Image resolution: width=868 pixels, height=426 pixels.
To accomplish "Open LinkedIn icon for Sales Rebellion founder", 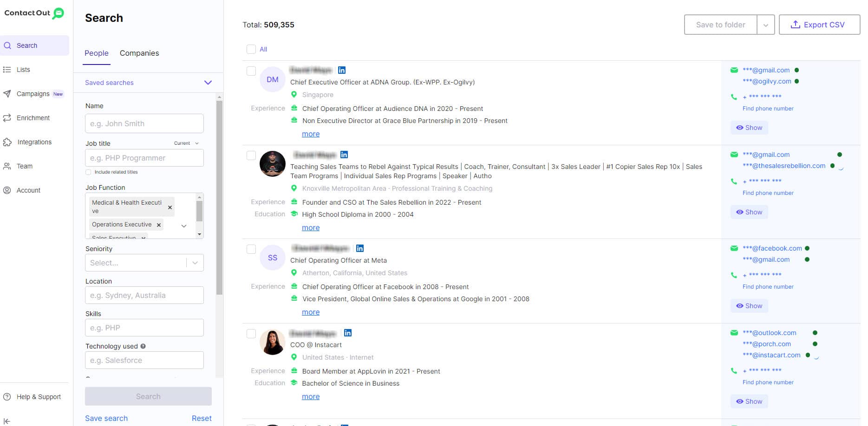I will [x=344, y=155].
